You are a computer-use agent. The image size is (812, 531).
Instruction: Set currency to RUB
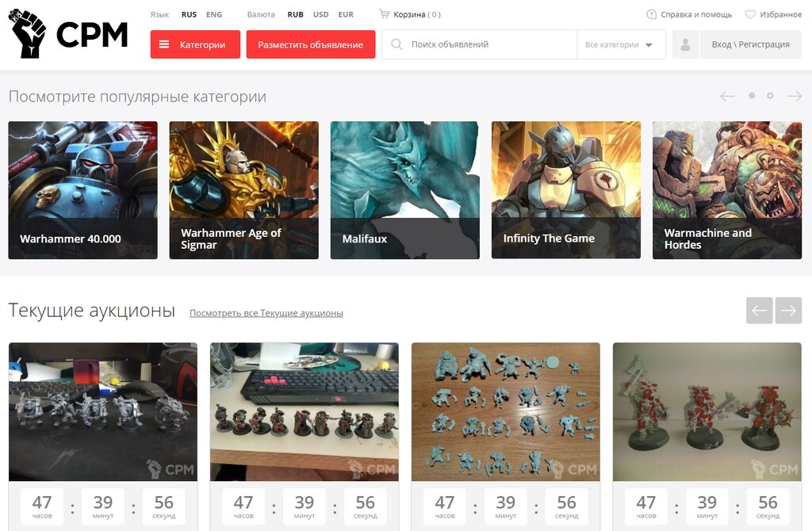[x=295, y=14]
